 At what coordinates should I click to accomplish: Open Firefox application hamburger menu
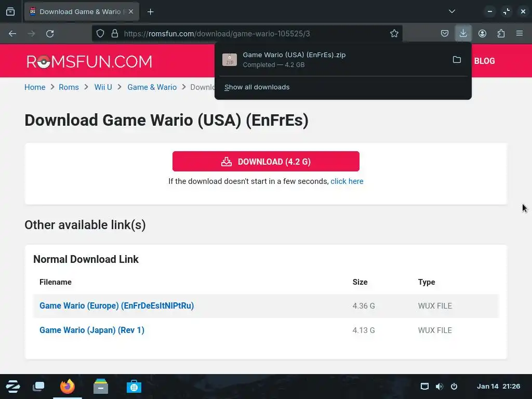[520, 34]
